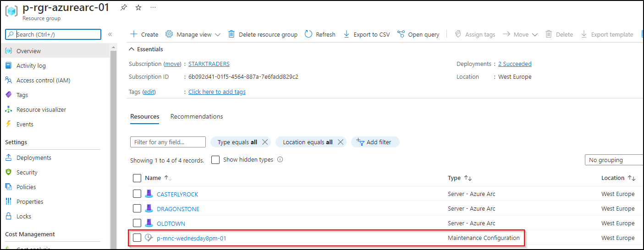
Task: Select the CASTERLYROCK row checkbox
Action: point(137,194)
